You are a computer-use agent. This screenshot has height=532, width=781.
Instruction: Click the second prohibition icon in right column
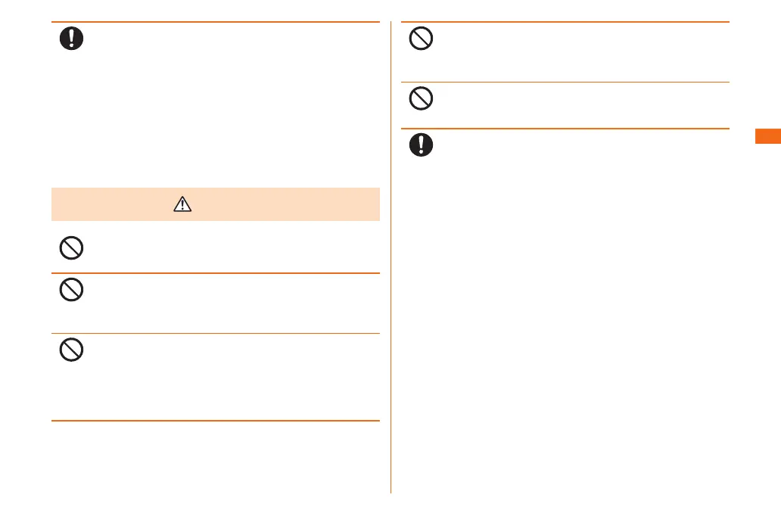click(421, 98)
